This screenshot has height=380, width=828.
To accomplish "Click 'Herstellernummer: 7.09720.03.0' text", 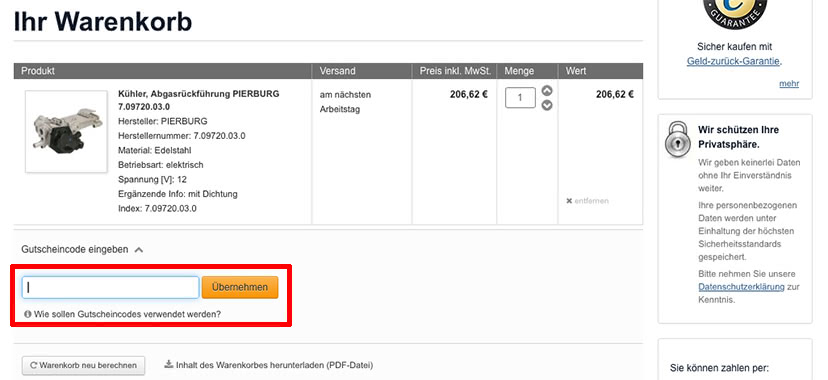I will [x=182, y=136].
